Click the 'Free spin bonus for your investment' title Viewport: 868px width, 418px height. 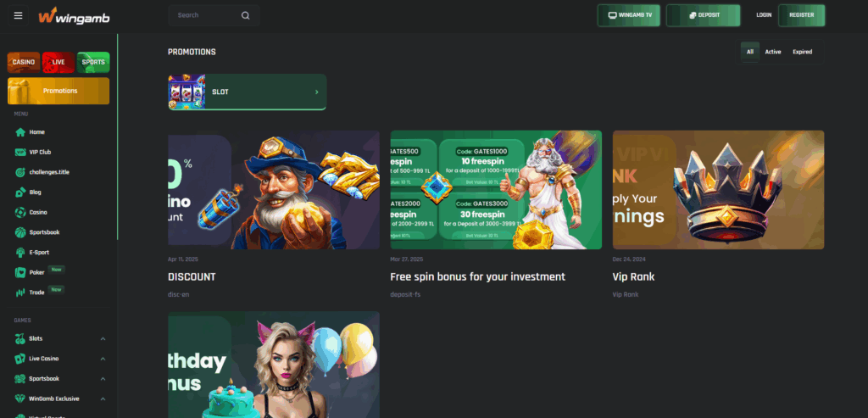[x=478, y=276]
